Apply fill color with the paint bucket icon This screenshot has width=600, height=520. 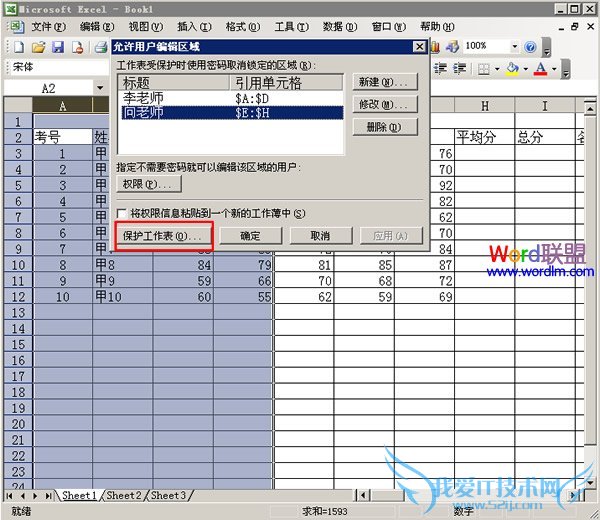[512, 69]
